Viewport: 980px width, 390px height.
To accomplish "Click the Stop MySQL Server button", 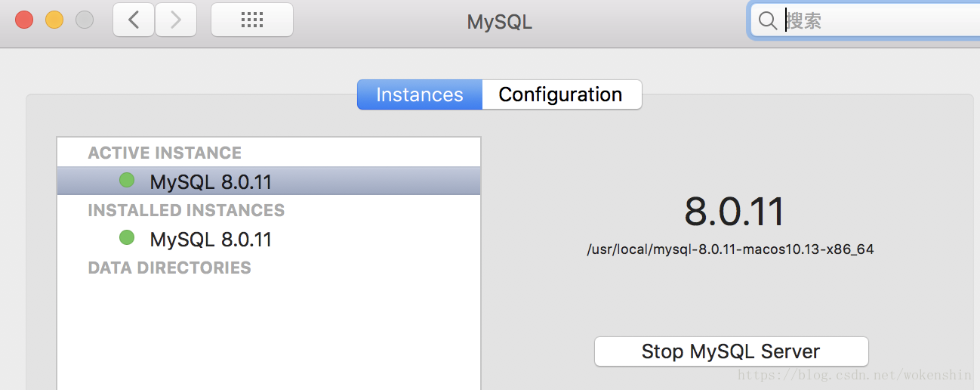I will point(731,351).
